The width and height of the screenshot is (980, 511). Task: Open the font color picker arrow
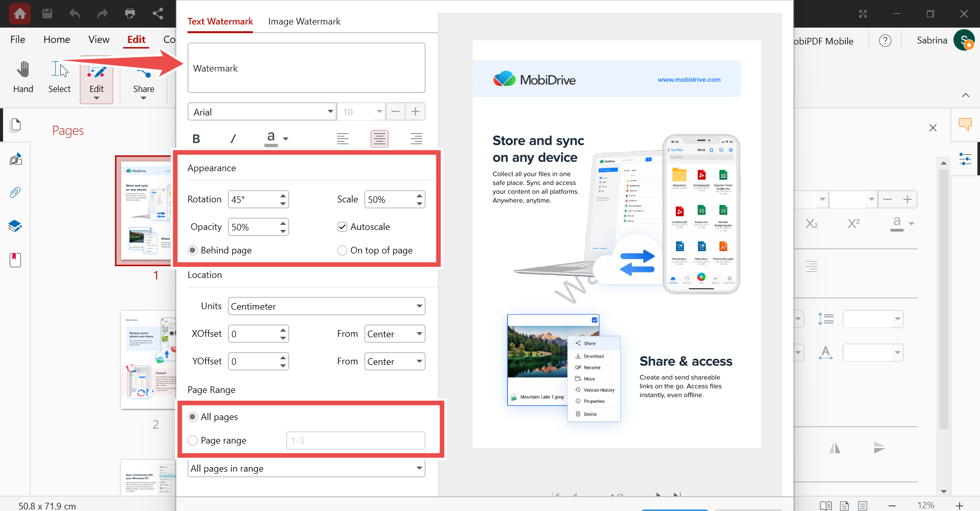[x=286, y=139]
